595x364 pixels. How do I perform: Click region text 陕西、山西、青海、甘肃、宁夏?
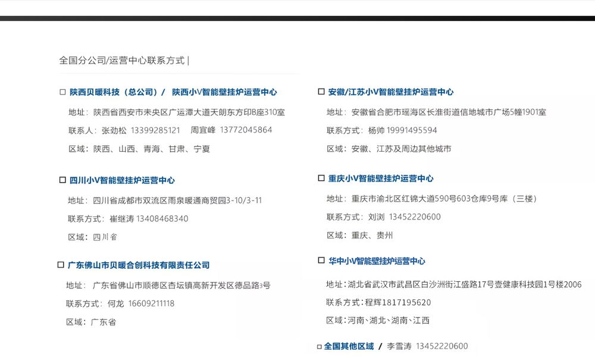[x=151, y=149]
